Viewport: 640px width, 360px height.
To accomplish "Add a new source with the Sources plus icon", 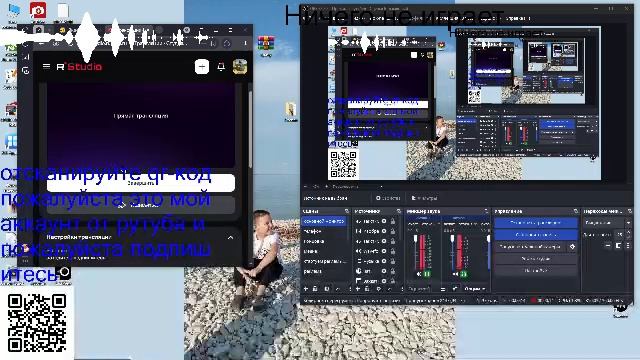I will (358, 289).
